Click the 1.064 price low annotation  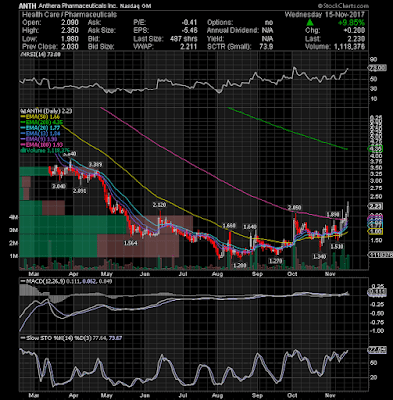131,243
